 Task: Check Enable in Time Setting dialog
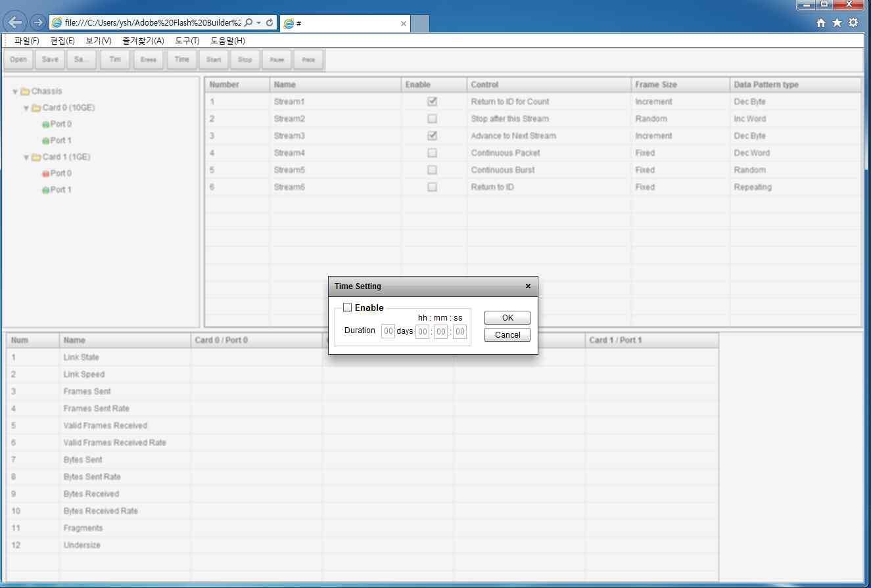tap(348, 307)
